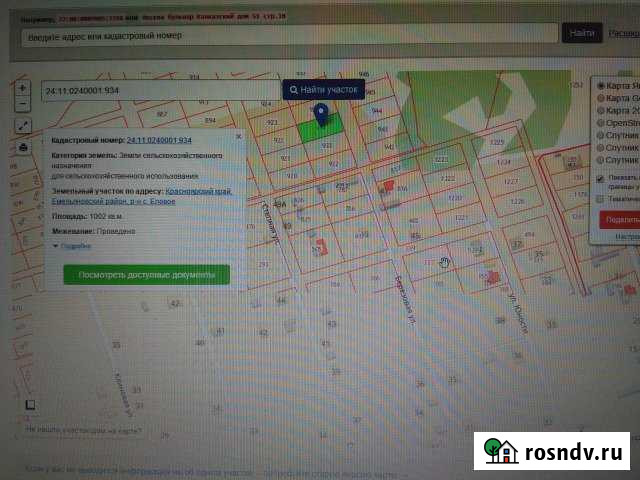
Task: Click the blue location pin marker
Action: point(321,116)
